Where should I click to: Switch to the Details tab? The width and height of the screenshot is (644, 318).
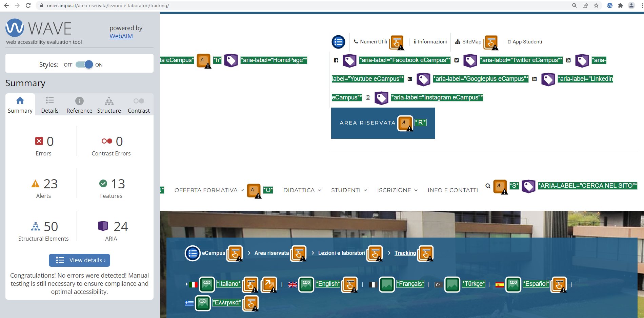[x=50, y=105]
